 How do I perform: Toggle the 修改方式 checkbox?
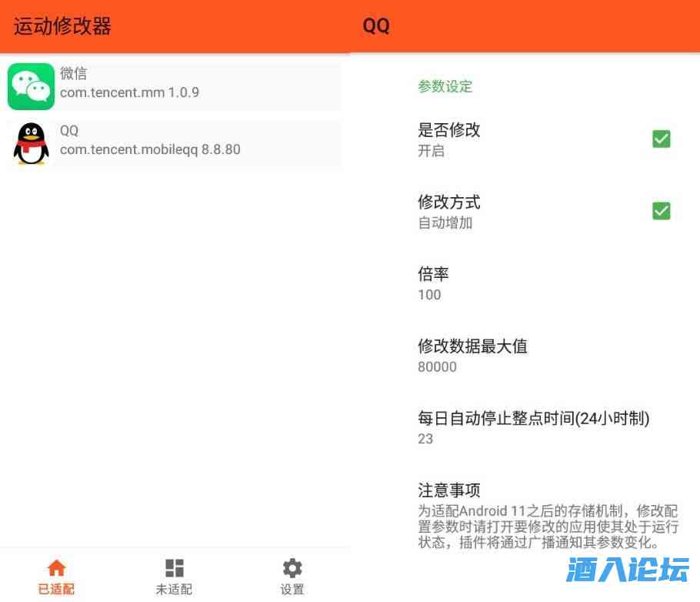point(662,211)
